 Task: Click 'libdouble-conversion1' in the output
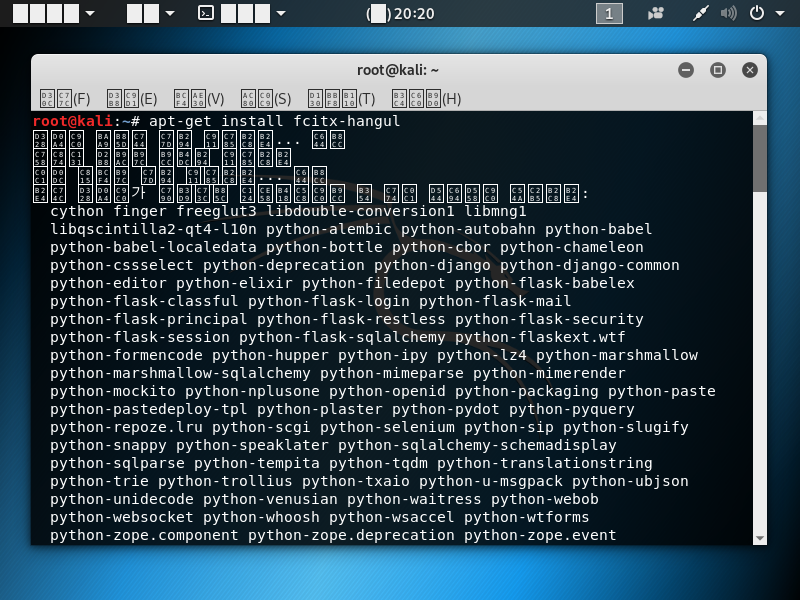(x=360, y=211)
